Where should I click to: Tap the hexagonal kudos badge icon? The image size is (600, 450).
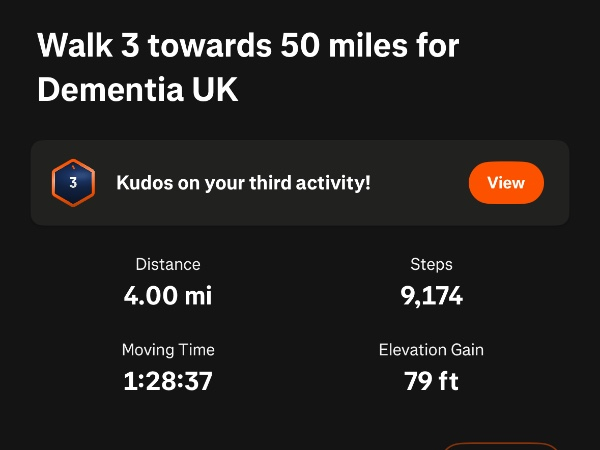click(x=73, y=182)
